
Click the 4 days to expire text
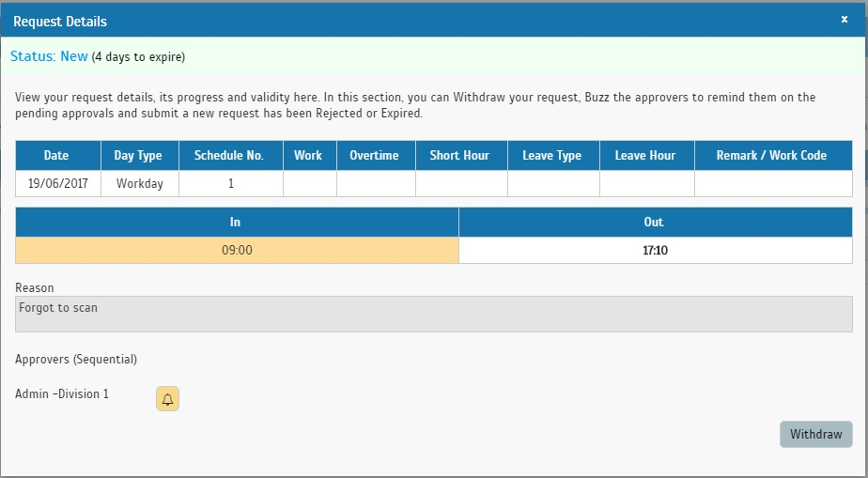tap(138, 57)
